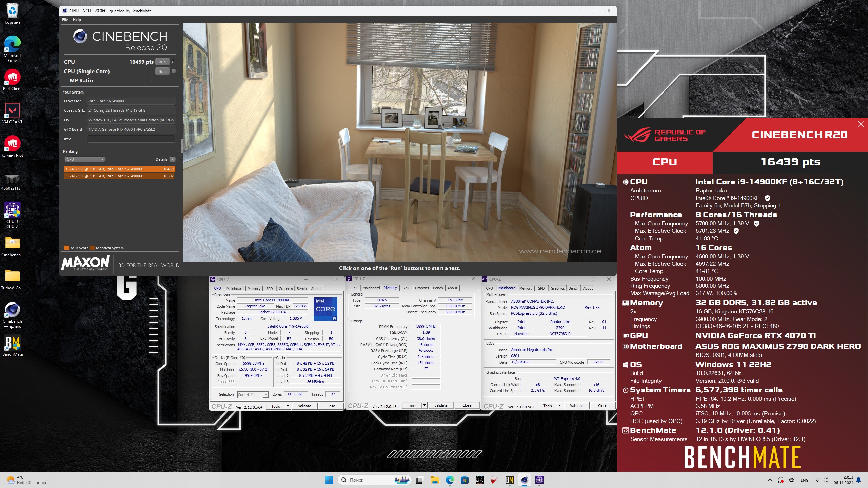Select the 4bb0a2113... file on desktop
868x488 pixels.
pos(12,182)
